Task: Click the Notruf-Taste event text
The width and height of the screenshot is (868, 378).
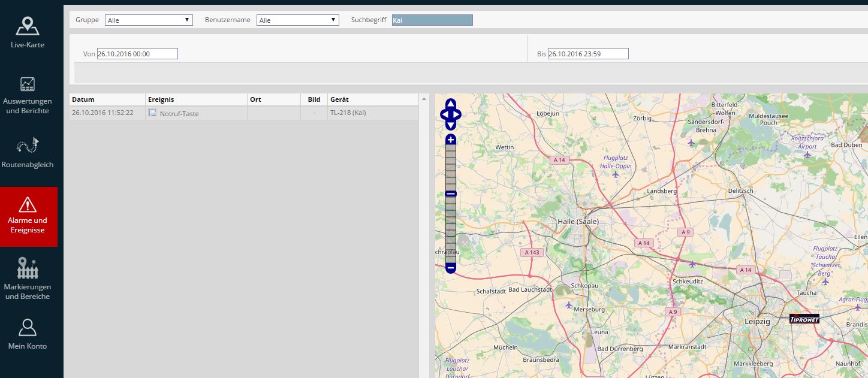Action: pyautogui.click(x=179, y=114)
